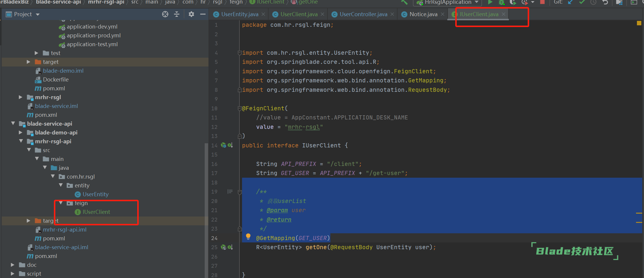The width and height of the screenshot is (644, 278).
Task: Expand the mrhr-rsgl module
Action: point(21,97)
